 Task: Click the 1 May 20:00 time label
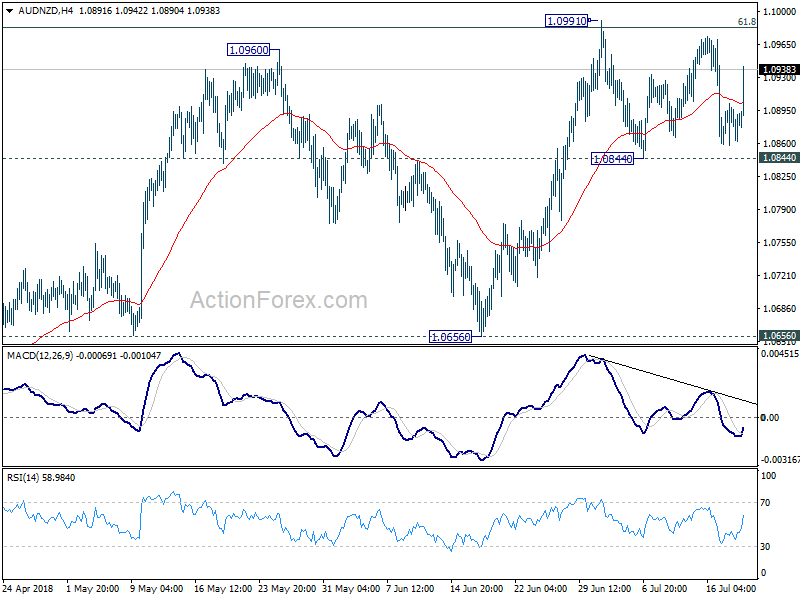point(93,588)
